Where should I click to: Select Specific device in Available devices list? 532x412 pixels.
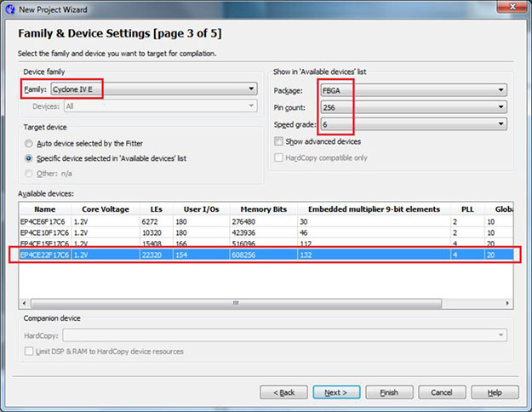[x=31, y=158]
